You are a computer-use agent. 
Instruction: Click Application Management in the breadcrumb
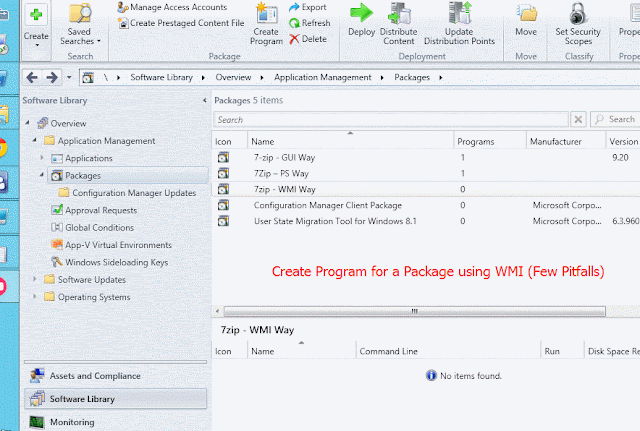coord(322,77)
